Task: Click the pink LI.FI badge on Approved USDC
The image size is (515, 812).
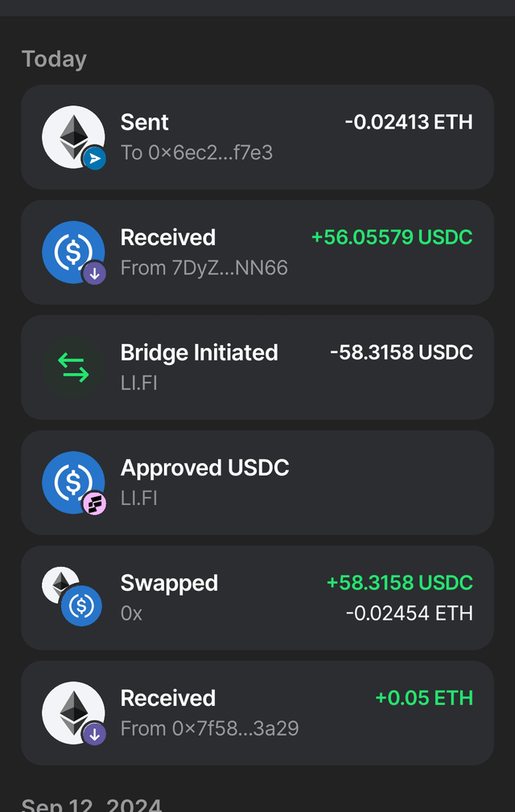Action: (94, 504)
